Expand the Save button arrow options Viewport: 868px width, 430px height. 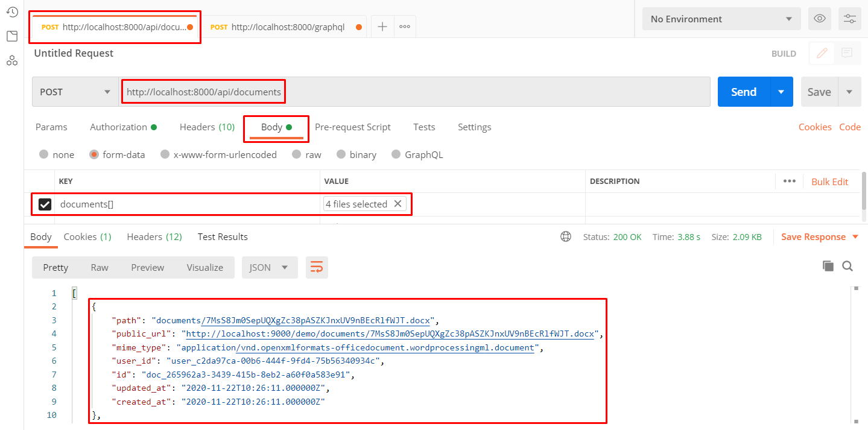point(849,92)
